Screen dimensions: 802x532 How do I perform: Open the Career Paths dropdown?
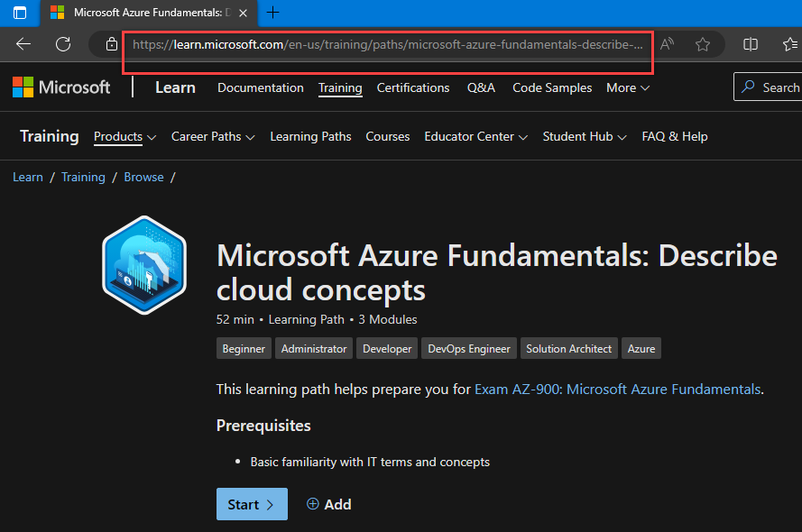click(213, 137)
